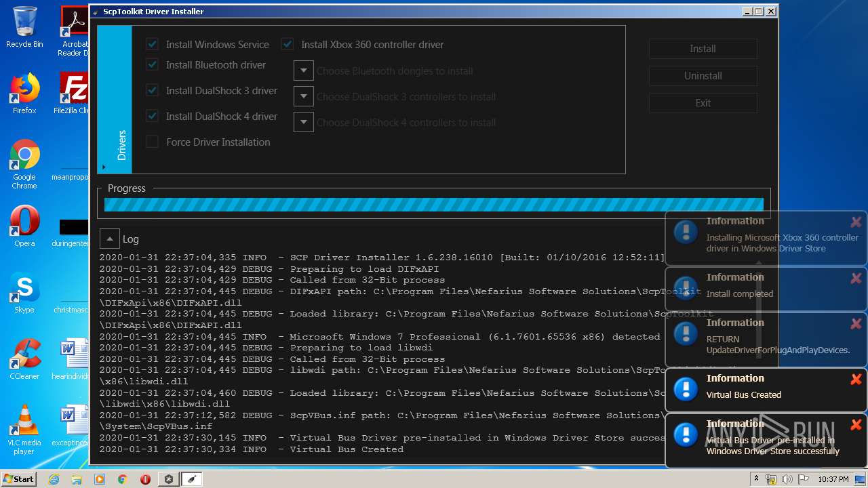Open Windows Explorer from the taskbar
The height and width of the screenshot is (488, 868).
pyautogui.click(x=77, y=479)
